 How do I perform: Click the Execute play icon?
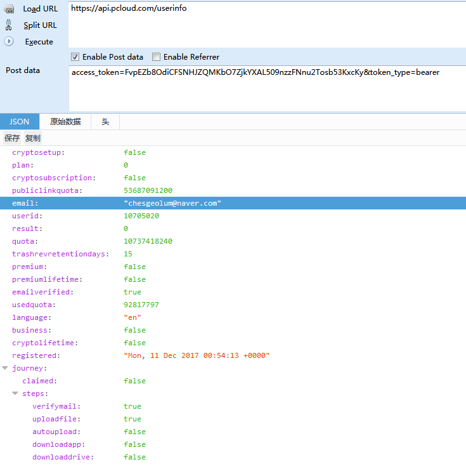[9, 41]
